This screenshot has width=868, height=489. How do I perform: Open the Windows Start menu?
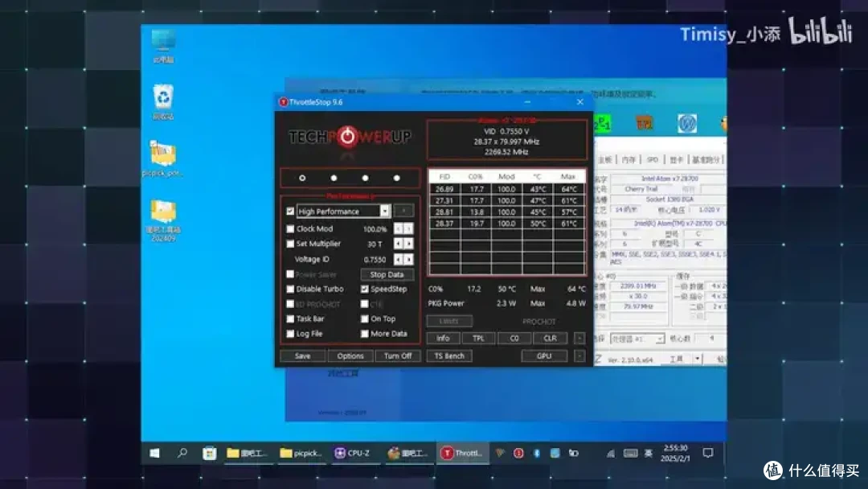tap(154, 453)
